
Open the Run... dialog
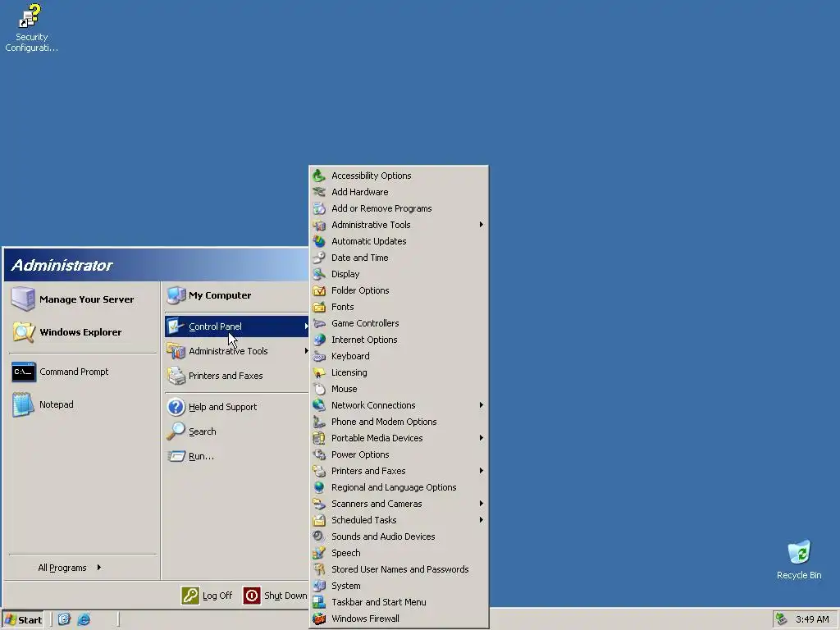coord(236,456)
